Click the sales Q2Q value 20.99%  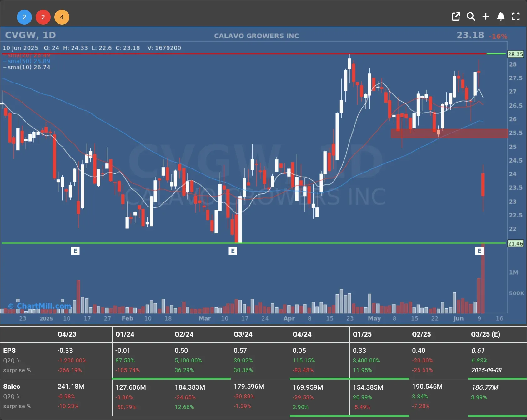pos(362,397)
